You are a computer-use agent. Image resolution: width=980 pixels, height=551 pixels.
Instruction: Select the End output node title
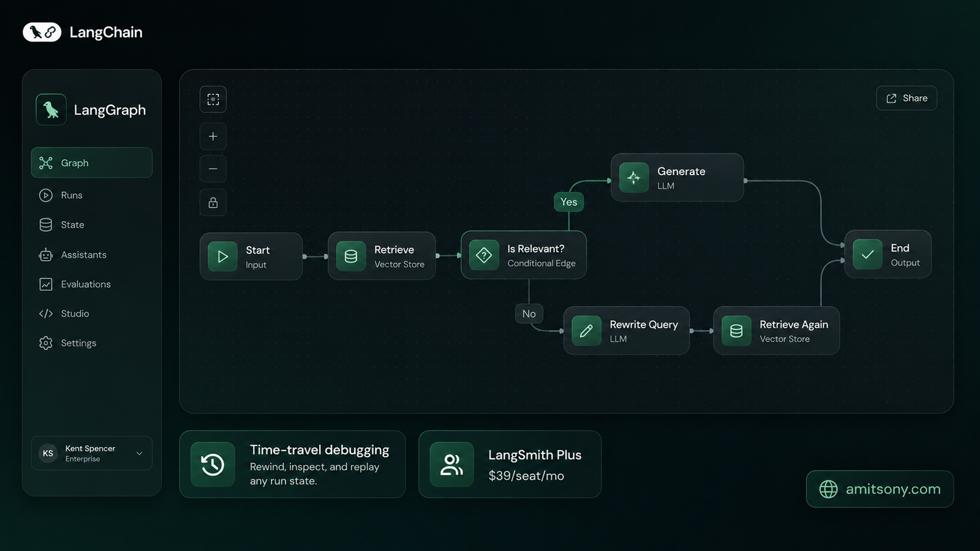pyautogui.click(x=900, y=248)
